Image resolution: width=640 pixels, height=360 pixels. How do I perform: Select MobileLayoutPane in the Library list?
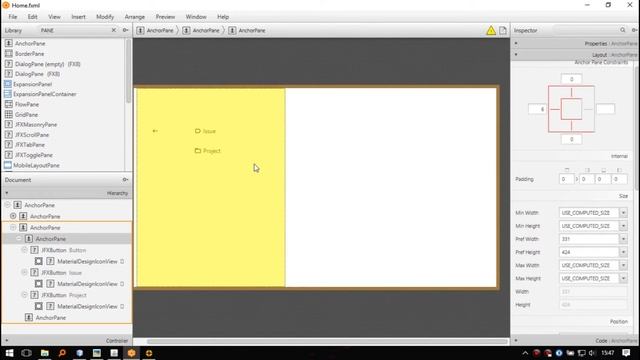click(36, 165)
